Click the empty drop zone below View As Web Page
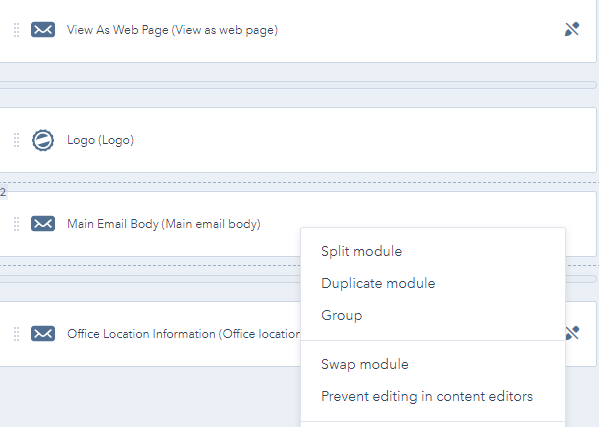The width and height of the screenshot is (599, 427). pyautogui.click(x=298, y=85)
